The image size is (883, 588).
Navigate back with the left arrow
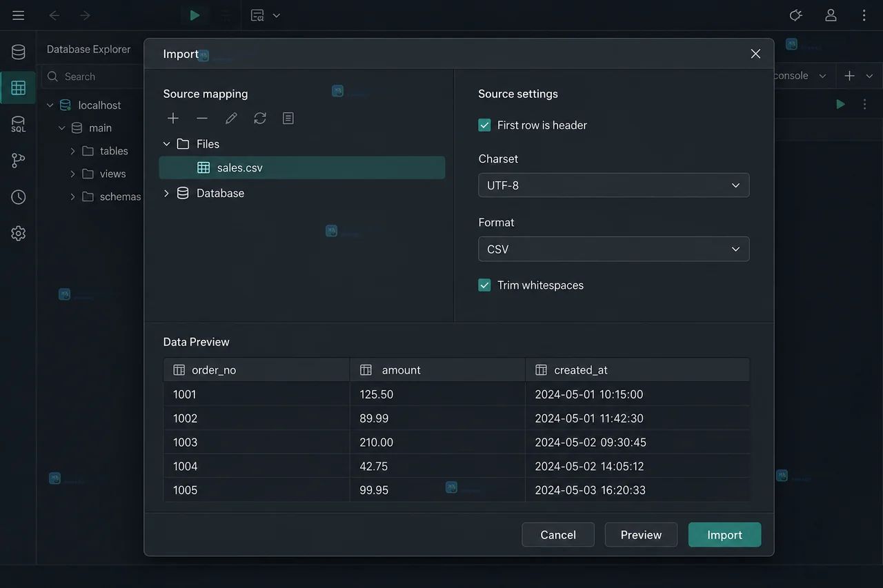(x=54, y=15)
